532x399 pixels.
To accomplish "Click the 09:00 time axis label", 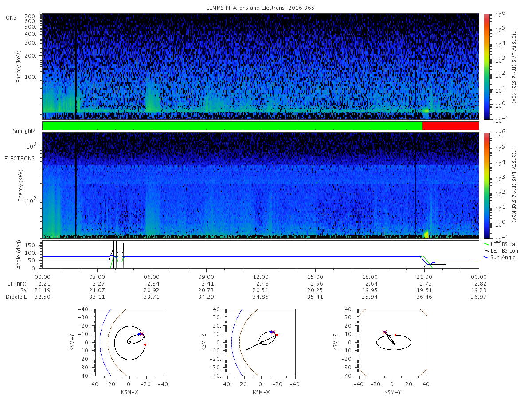I will click(206, 276).
